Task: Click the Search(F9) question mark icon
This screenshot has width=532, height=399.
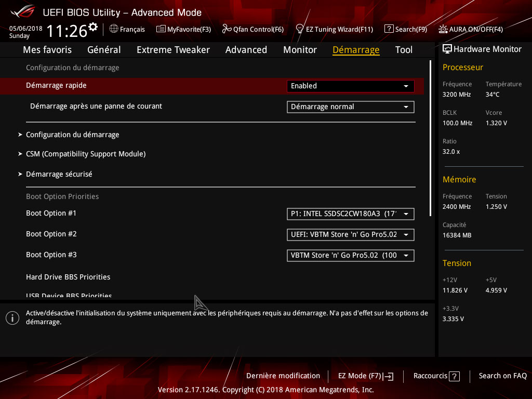Action: tap(389, 29)
